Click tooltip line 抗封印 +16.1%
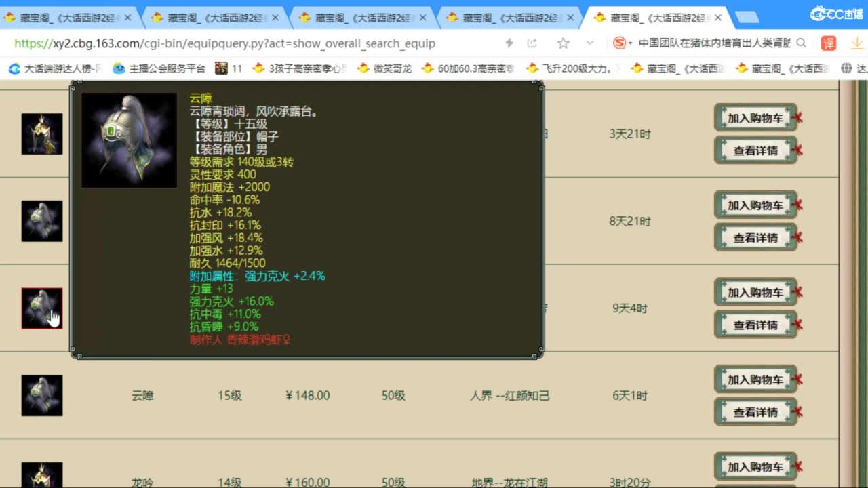Image resolution: width=868 pixels, height=488 pixels. pos(225,225)
